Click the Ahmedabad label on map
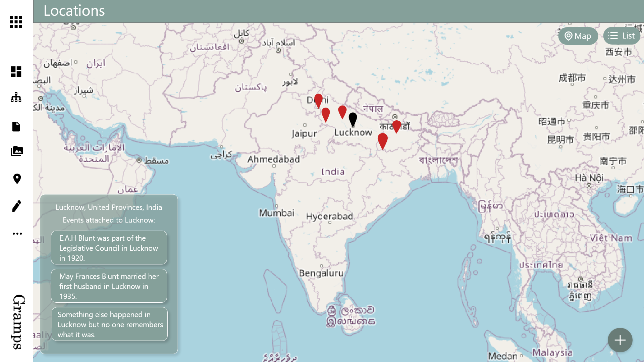 coord(273,159)
